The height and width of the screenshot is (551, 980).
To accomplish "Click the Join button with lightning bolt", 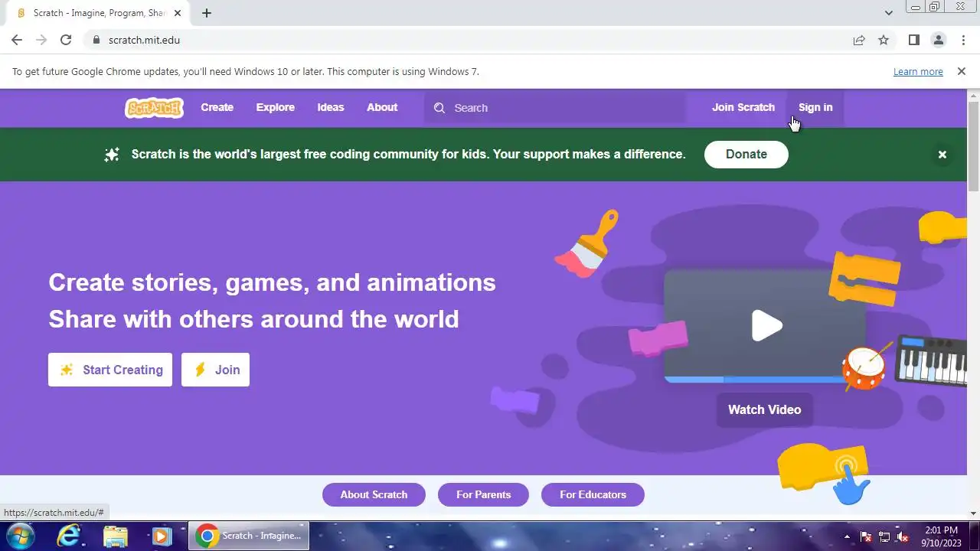I will [215, 370].
